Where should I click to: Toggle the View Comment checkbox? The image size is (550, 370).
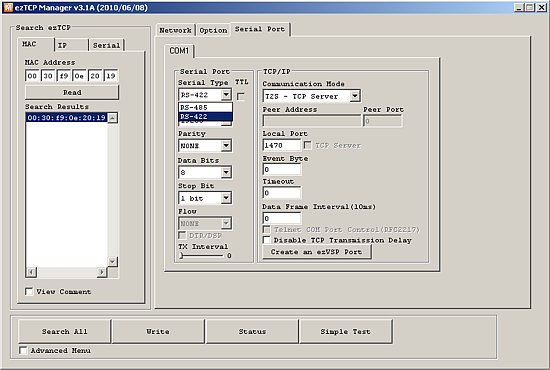[x=29, y=291]
